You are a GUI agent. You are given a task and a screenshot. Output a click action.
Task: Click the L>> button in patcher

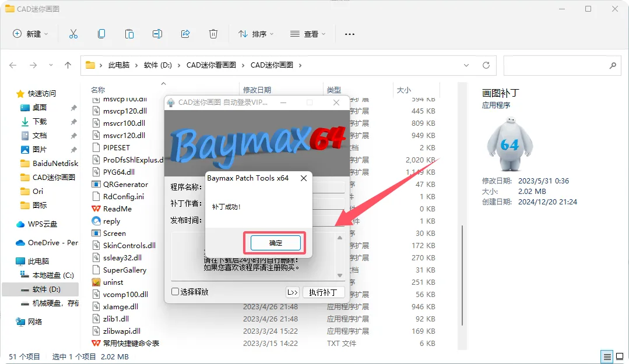click(293, 292)
